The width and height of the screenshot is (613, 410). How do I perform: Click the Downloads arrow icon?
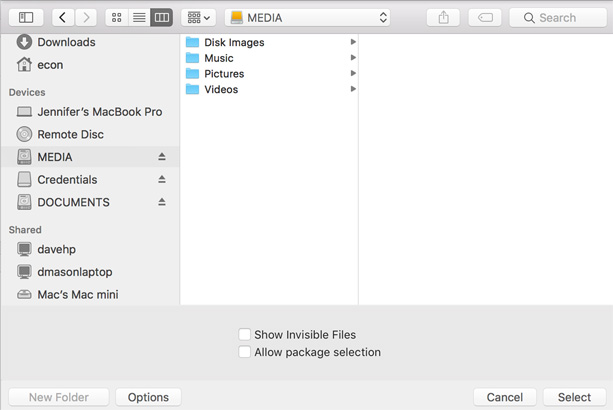(24, 42)
